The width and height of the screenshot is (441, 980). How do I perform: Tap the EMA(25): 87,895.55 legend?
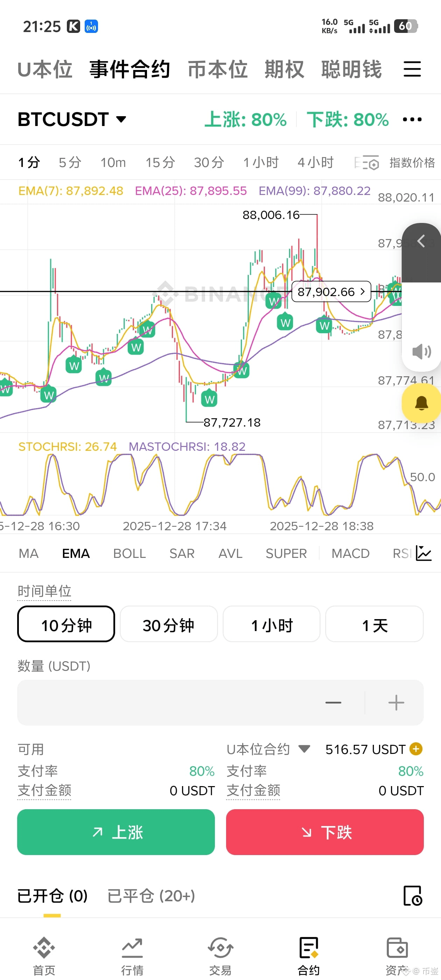click(191, 191)
